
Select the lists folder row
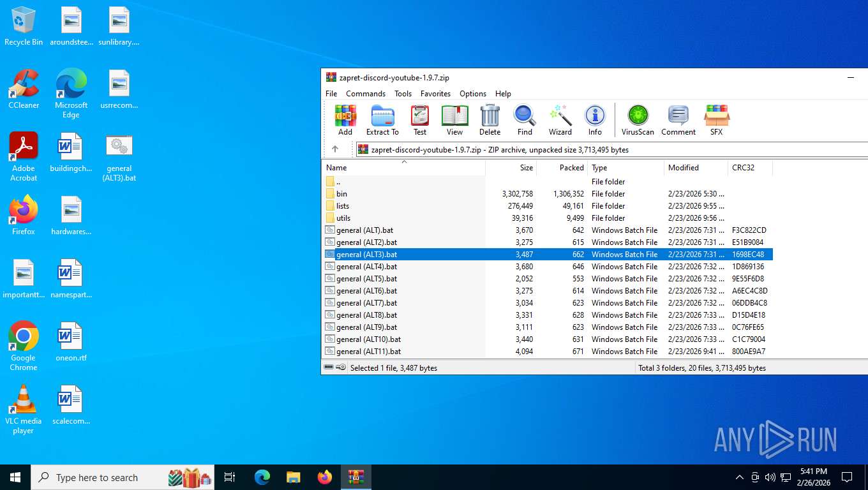[547, 206]
